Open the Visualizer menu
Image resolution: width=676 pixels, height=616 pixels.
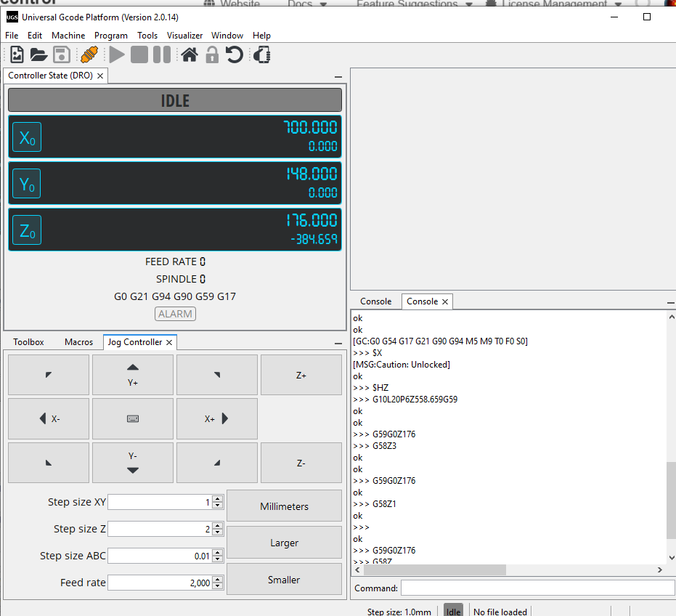tap(184, 36)
